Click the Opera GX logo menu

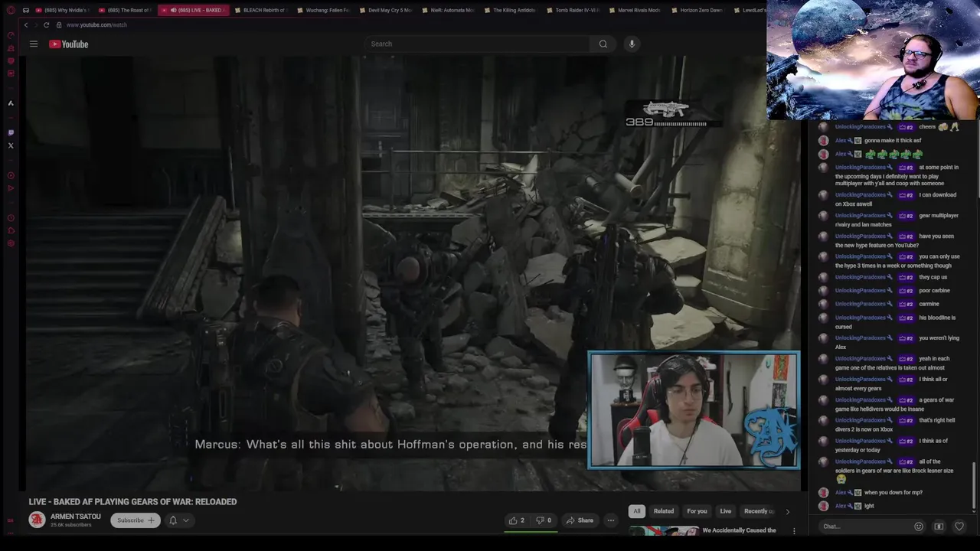11,10
